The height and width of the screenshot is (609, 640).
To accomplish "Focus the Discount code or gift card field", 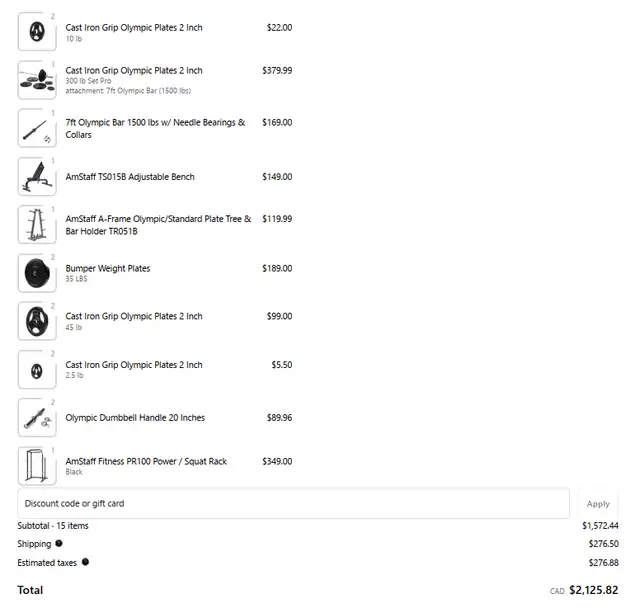I will click(x=293, y=503).
